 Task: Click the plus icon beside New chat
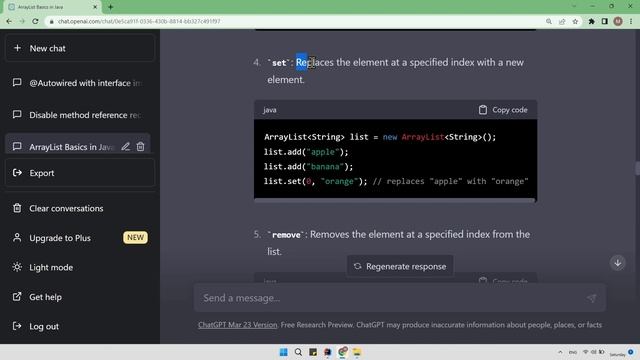point(17,48)
